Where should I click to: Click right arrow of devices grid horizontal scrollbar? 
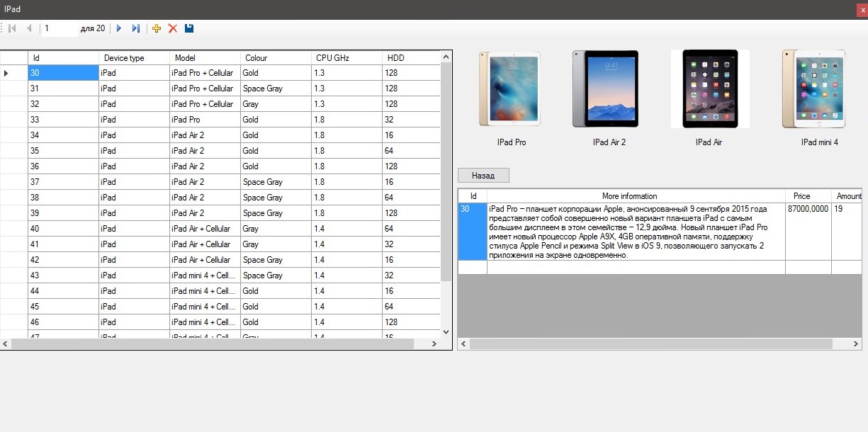(x=434, y=343)
